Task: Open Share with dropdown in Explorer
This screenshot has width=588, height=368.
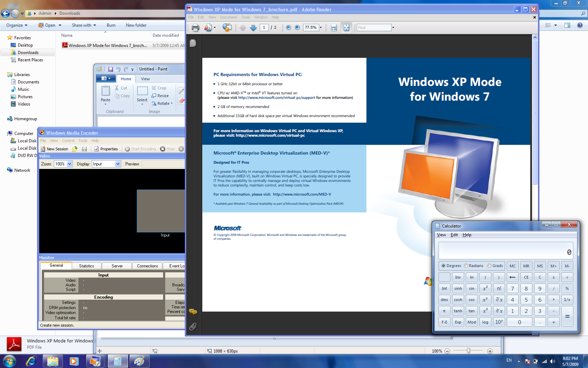Action: (x=84, y=25)
